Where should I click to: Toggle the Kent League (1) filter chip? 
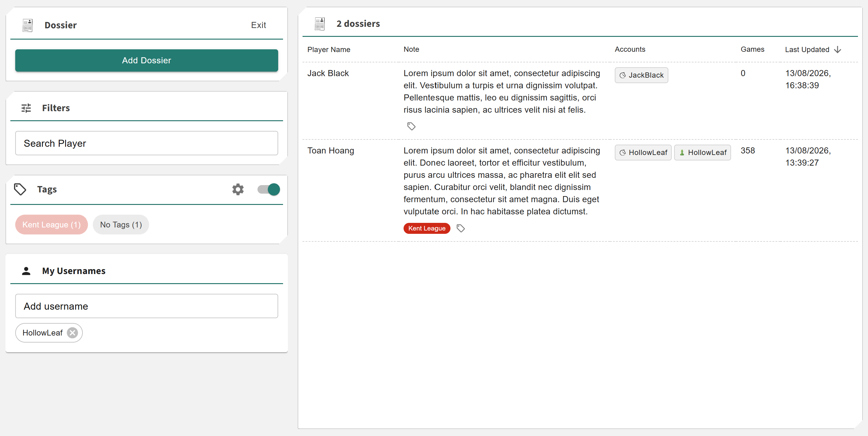click(x=51, y=225)
